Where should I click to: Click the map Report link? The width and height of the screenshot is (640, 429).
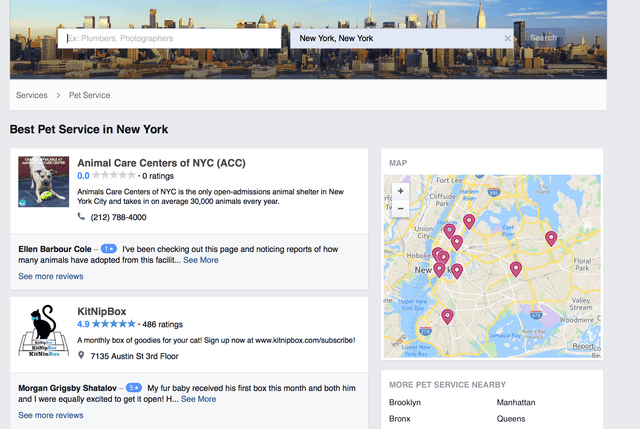click(583, 346)
